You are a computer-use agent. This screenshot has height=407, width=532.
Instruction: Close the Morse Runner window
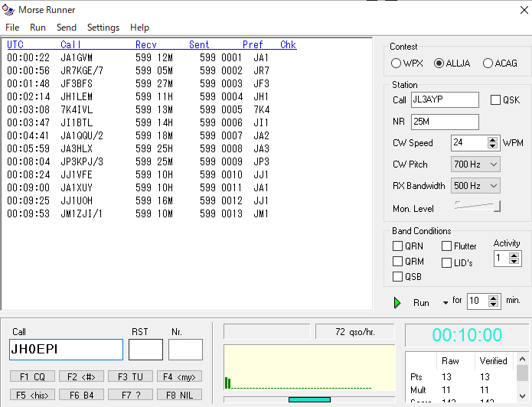pos(524,10)
